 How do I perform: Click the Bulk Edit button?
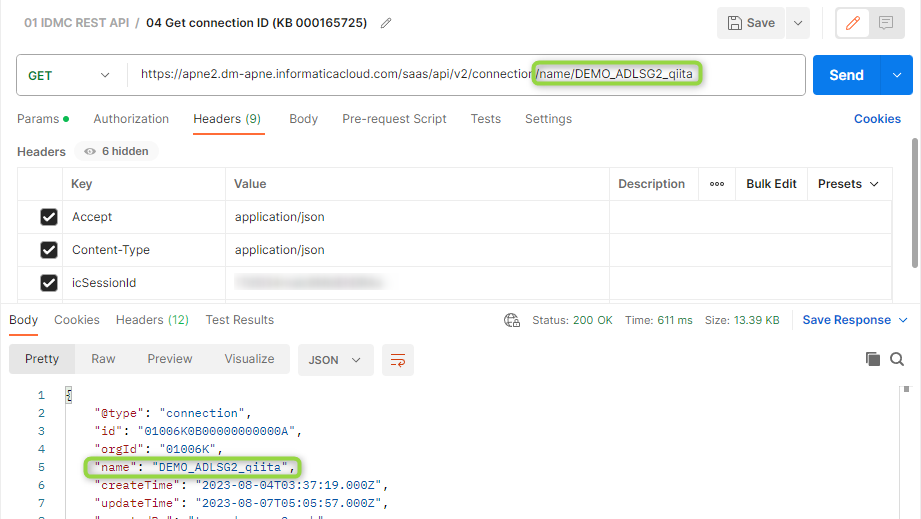(x=771, y=184)
